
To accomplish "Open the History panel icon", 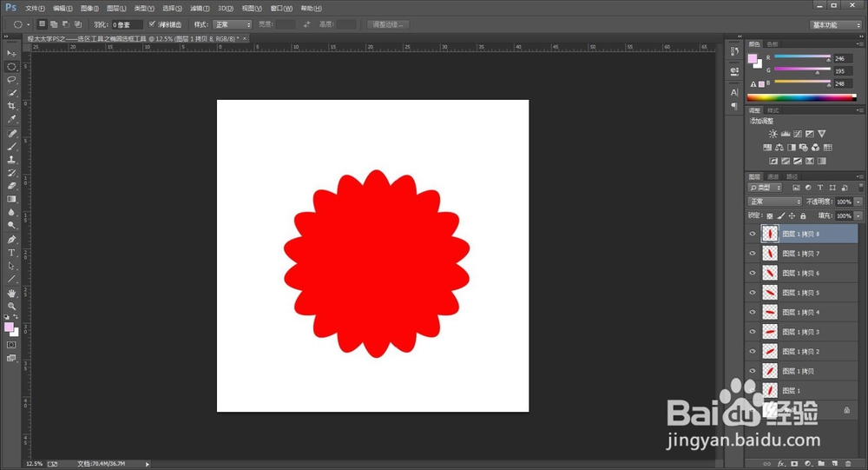I will pos(734,51).
